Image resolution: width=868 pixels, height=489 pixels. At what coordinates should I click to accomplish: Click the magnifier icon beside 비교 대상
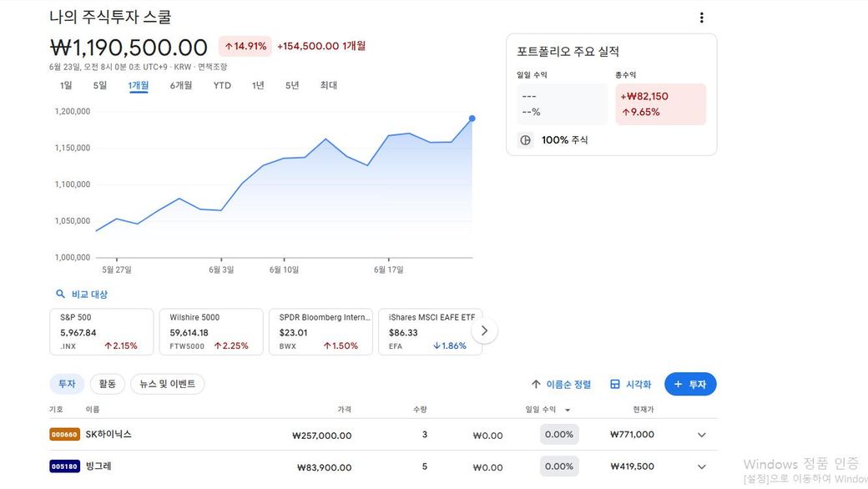tap(60, 295)
